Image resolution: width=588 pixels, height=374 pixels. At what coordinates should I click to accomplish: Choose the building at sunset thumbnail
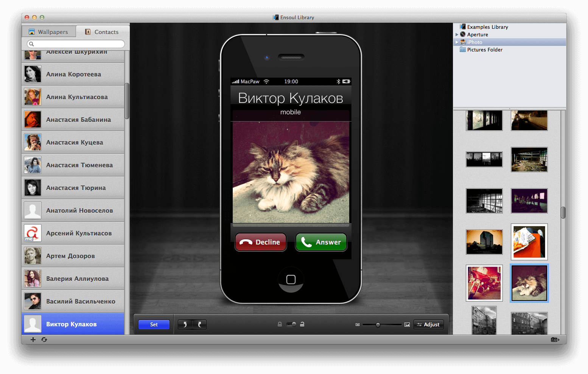pos(484,242)
